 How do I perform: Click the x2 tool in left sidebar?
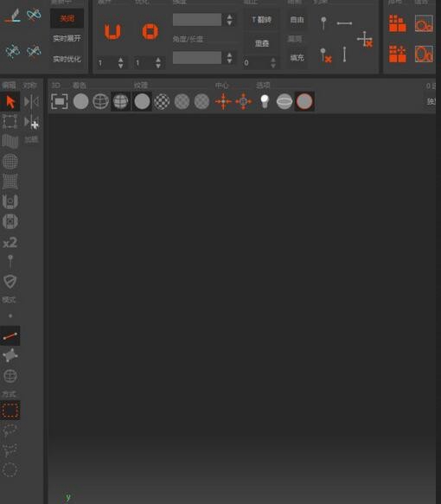click(10, 242)
